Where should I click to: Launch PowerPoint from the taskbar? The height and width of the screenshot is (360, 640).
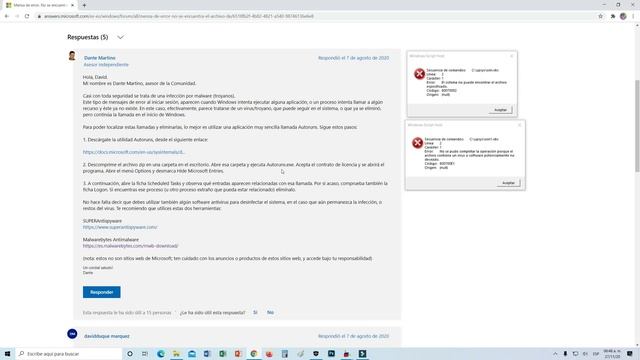[x=238, y=353]
